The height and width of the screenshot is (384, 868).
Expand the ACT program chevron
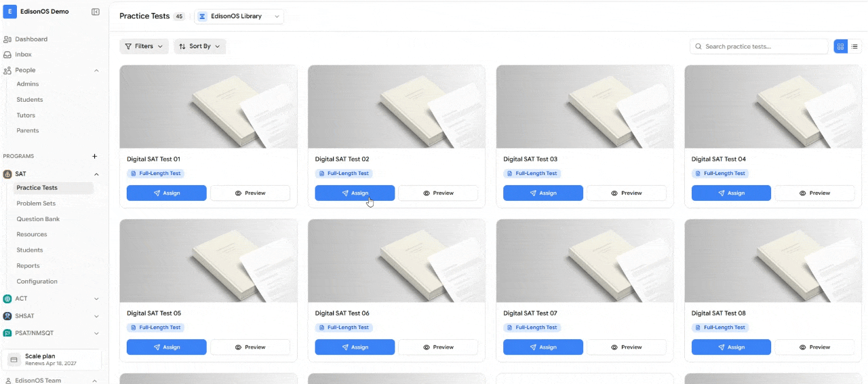pos(96,299)
